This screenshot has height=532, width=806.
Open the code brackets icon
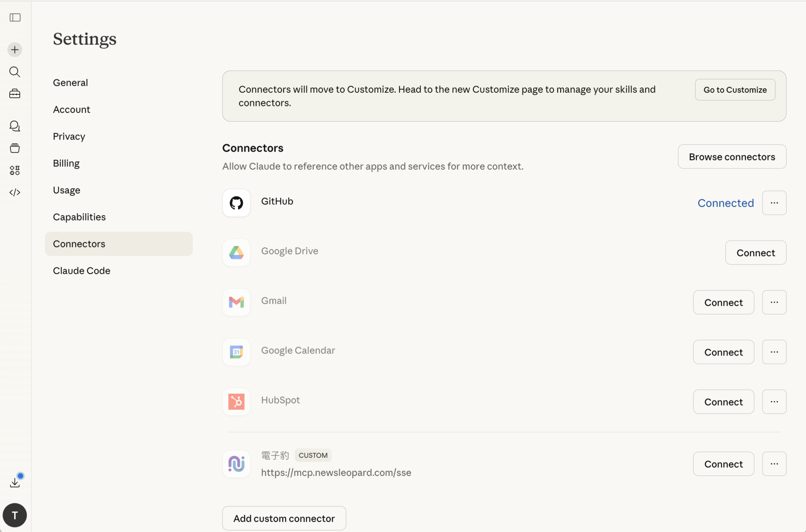point(15,192)
